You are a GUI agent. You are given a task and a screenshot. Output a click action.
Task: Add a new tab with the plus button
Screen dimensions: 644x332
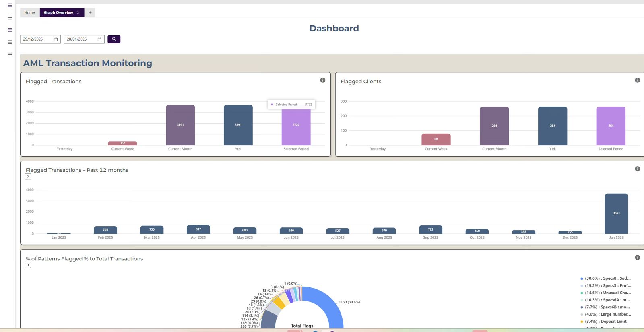point(90,12)
